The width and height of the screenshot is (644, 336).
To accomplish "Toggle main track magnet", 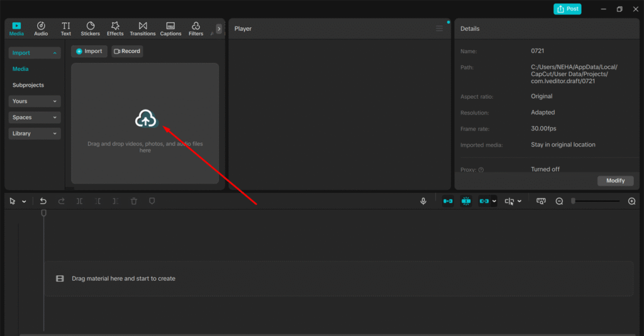I will 448,201.
